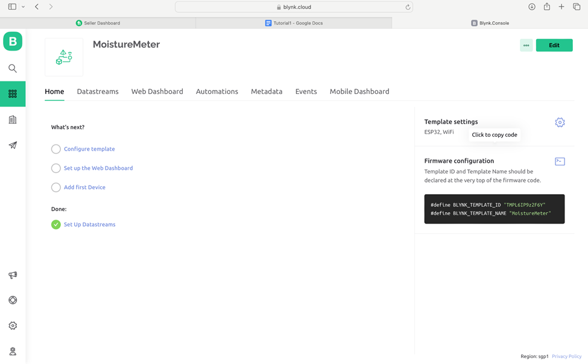Click the Firmware configuration terminal icon
The width and height of the screenshot is (588, 364).
(560, 161)
